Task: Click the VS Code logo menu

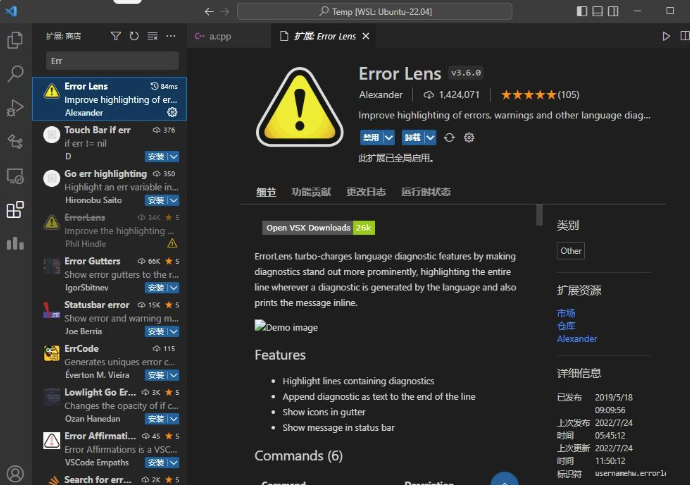Action: [x=11, y=11]
